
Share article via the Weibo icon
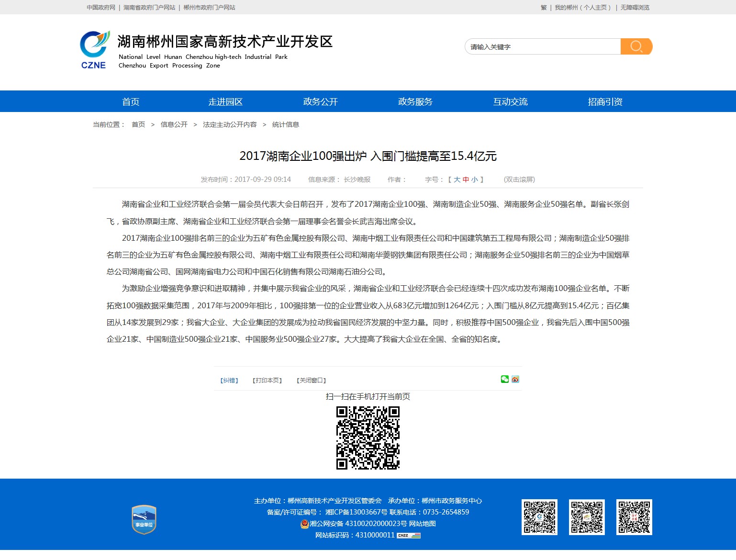point(515,380)
